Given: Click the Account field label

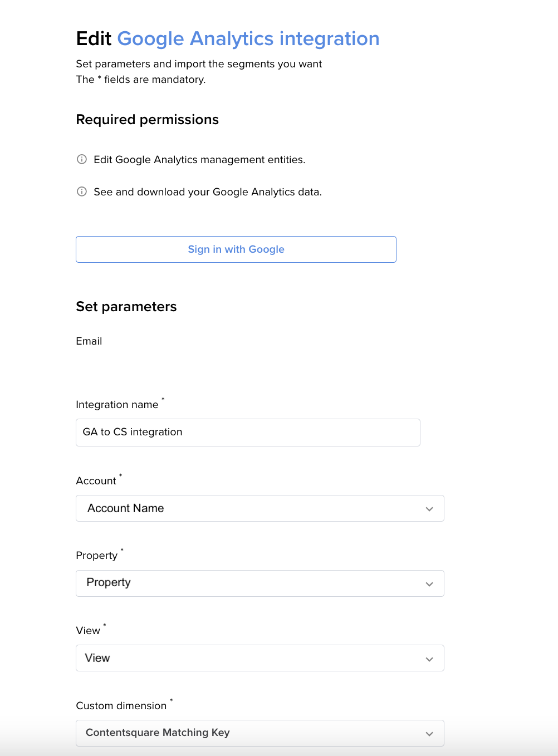Looking at the screenshot, I should [96, 480].
